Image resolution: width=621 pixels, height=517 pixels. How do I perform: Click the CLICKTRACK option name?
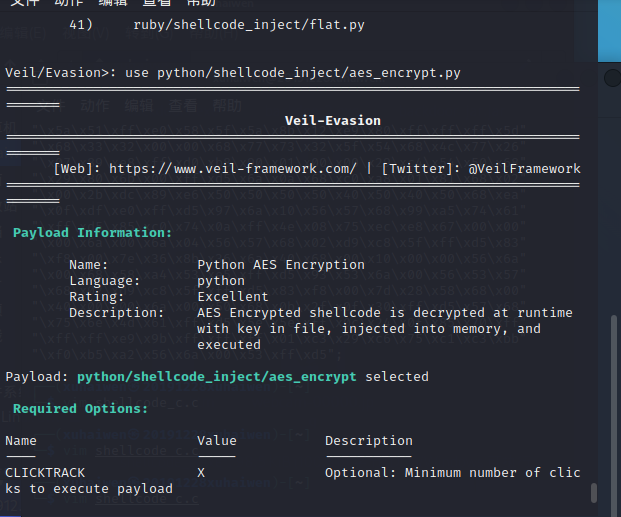pos(45,472)
